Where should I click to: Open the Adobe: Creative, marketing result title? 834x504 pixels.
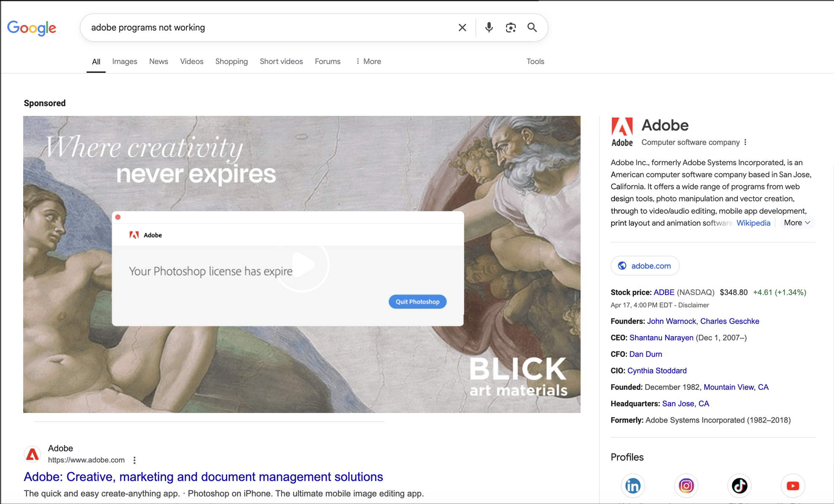(x=203, y=477)
